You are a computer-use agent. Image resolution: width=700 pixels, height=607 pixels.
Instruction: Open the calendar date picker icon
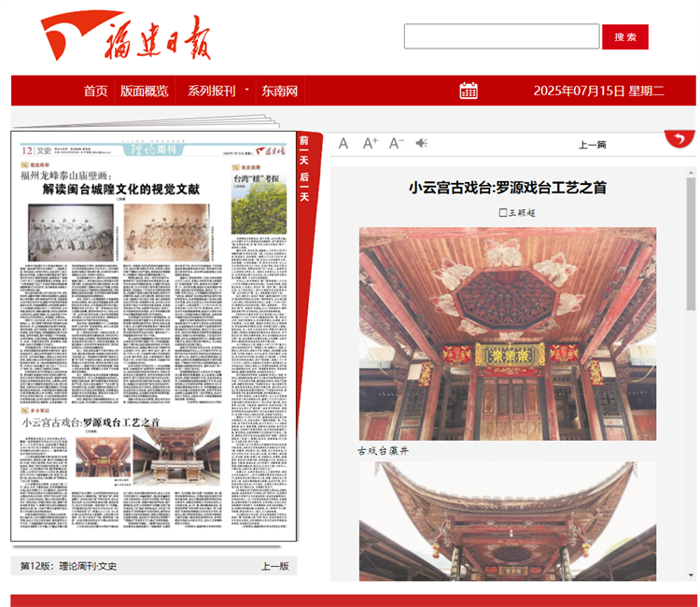tap(469, 91)
